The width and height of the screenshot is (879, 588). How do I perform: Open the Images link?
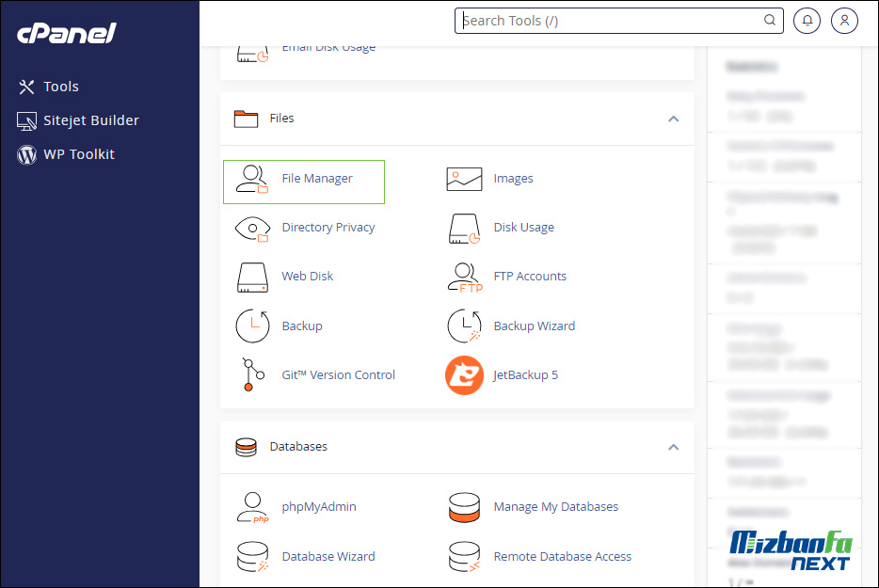(x=514, y=178)
